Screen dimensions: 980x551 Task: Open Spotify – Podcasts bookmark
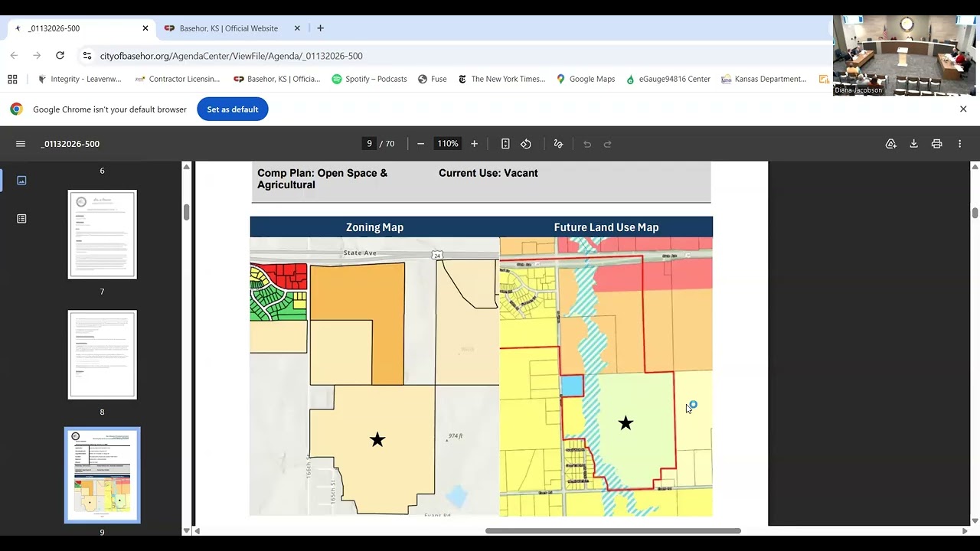[369, 79]
